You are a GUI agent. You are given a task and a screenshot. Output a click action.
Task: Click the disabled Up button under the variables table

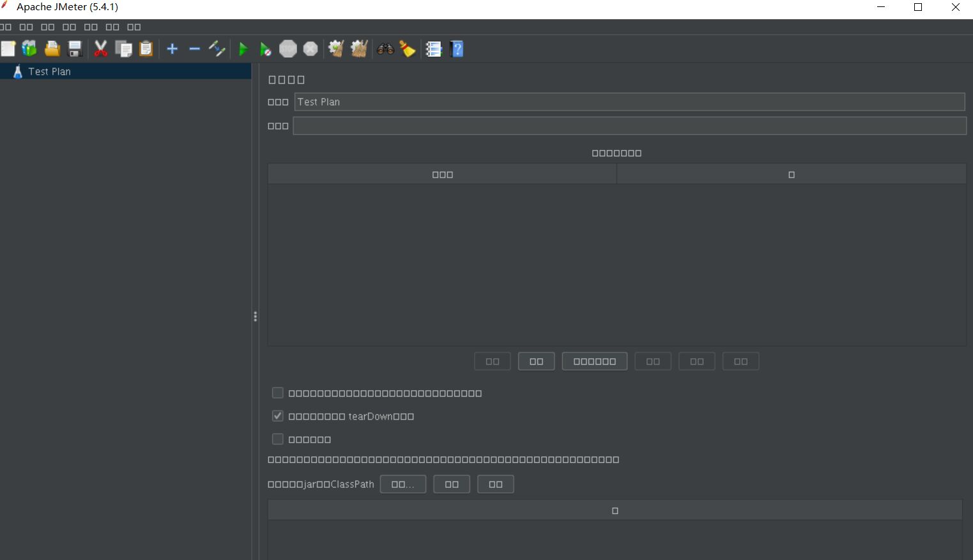click(697, 361)
